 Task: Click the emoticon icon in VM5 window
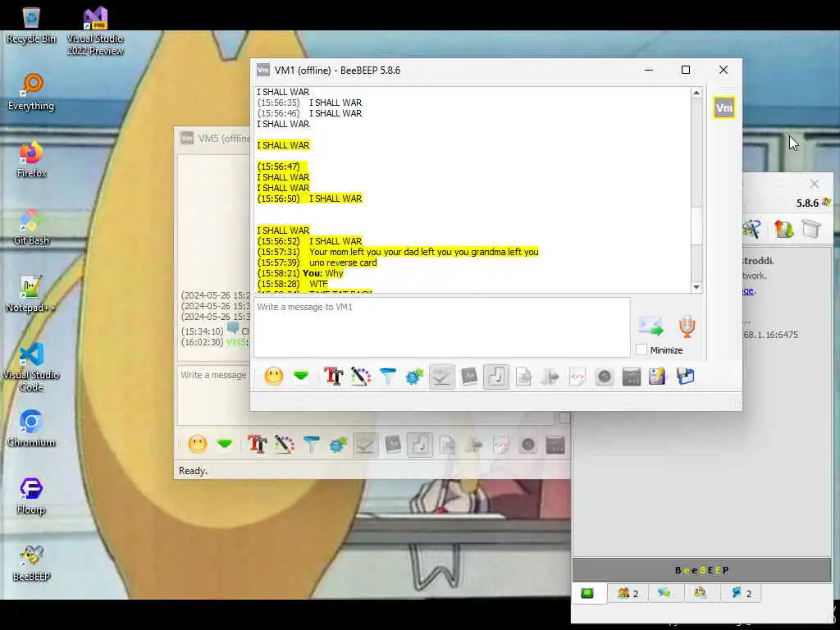tap(198, 444)
